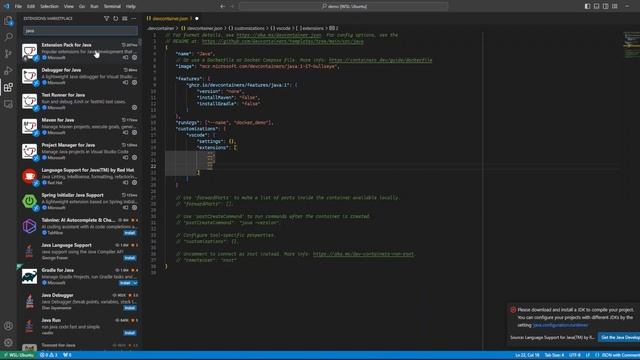Viewport: 640px width, 360px height.
Task: Install the Java Run extension
Action: (x=130, y=333)
